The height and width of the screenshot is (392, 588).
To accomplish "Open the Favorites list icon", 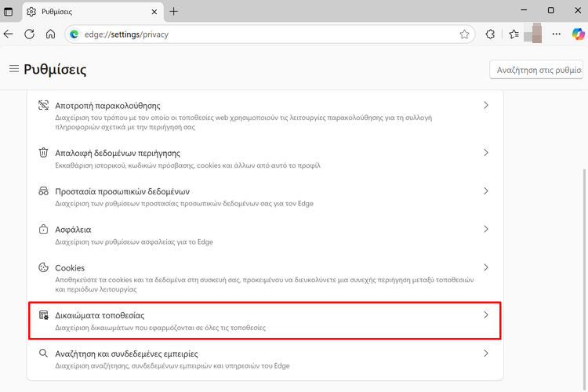I will tap(514, 34).
